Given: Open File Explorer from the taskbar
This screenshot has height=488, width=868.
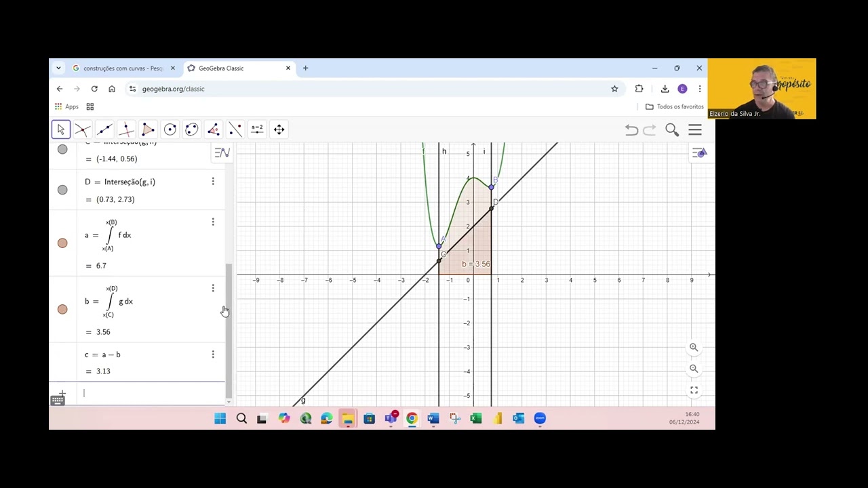Looking at the screenshot, I should click(x=347, y=419).
